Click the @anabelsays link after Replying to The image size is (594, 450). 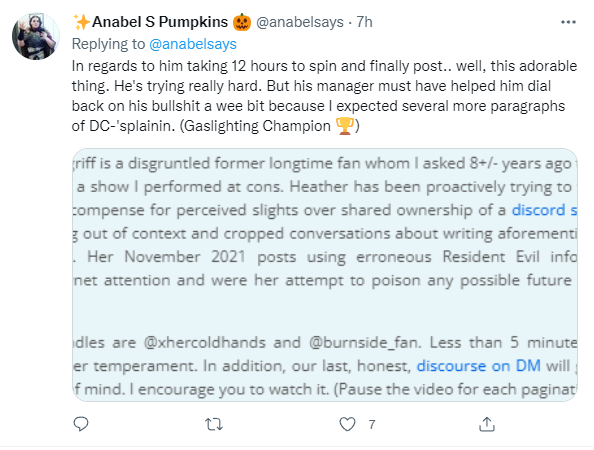(193, 44)
